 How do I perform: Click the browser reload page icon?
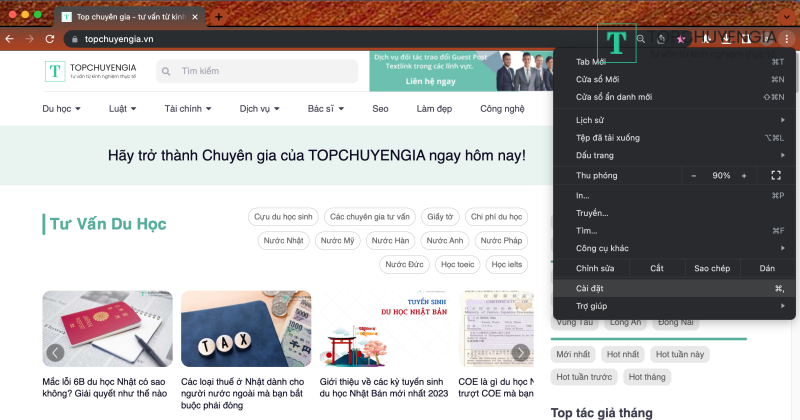click(49, 39)
